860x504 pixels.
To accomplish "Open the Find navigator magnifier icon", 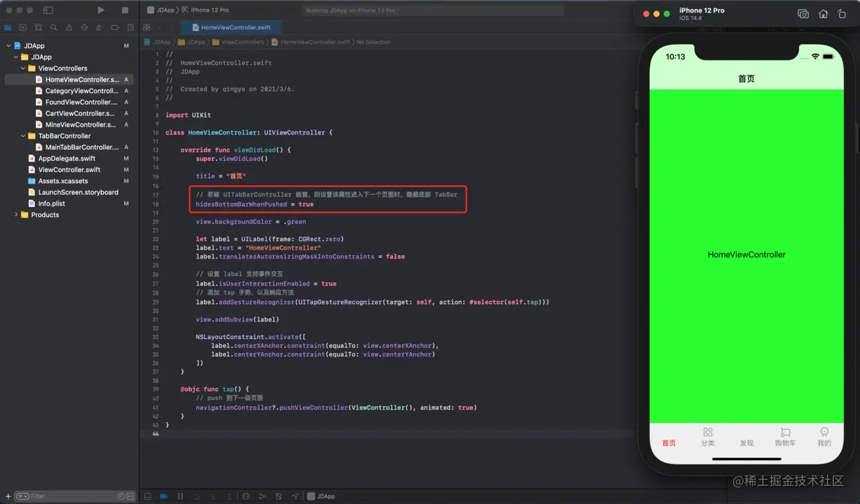I will [x=53, y=28].
